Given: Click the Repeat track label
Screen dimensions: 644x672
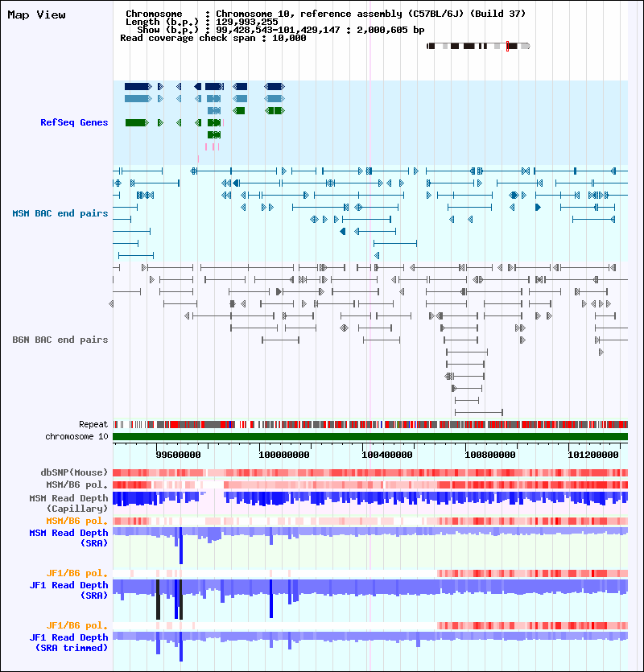Looking at the screenshot, I should pyautogui.click(x=93, y=424).
